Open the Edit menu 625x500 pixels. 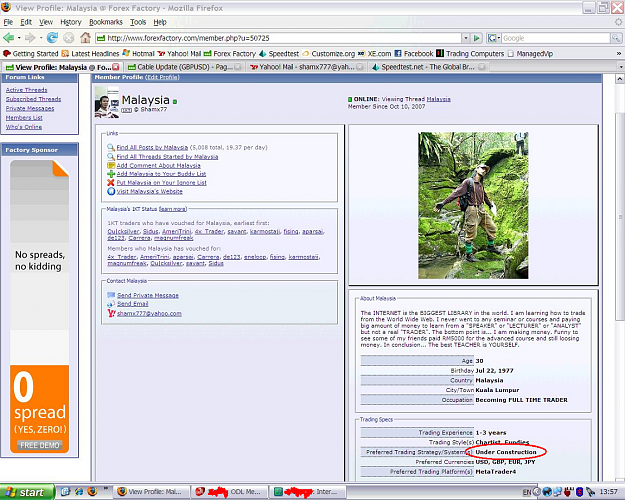tap(26, 22)
